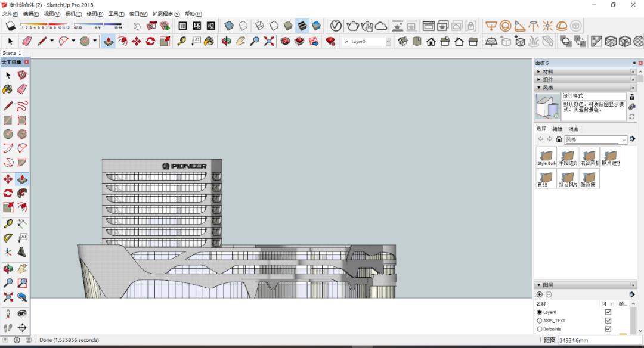This screenshot has width=644, height=348.
Task: Open the Layer0 layer dropdown in toolbar
Action: (388, 42)
